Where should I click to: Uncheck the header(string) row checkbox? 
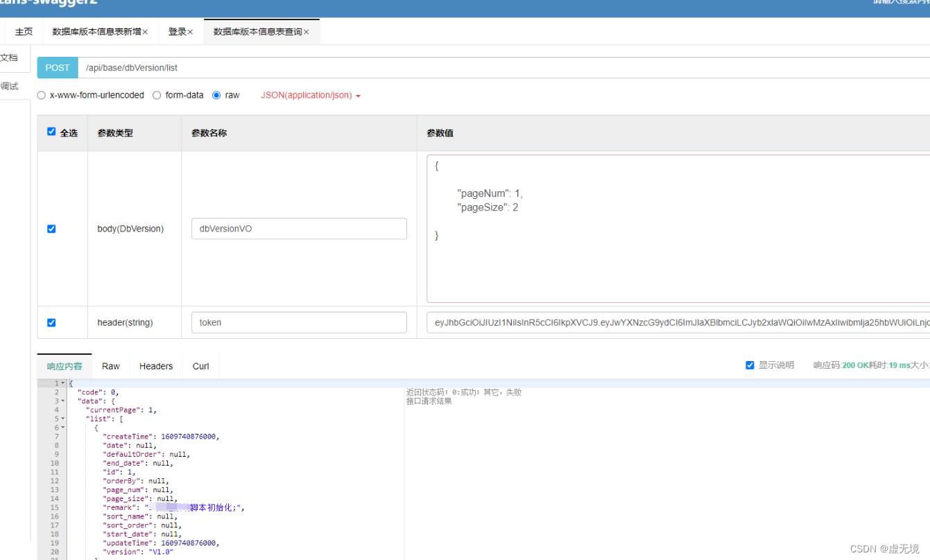51,322
